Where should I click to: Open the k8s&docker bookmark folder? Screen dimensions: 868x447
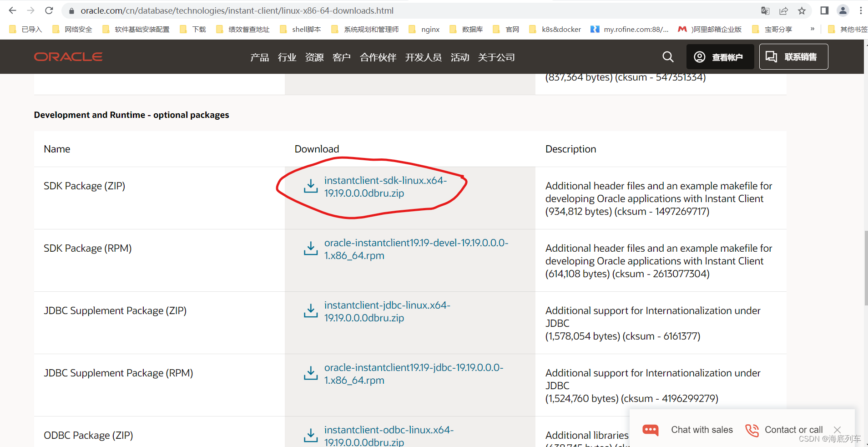[x=555, y=29]
